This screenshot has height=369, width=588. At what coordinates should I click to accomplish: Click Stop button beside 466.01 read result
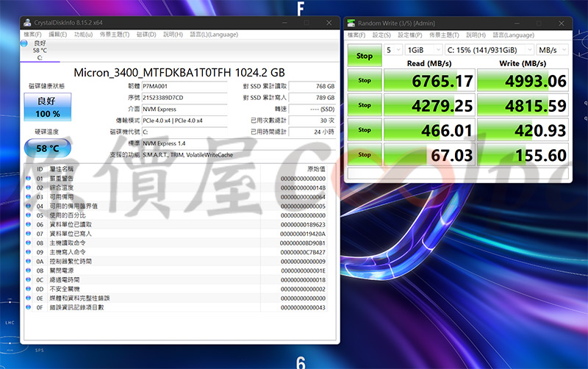365,130
